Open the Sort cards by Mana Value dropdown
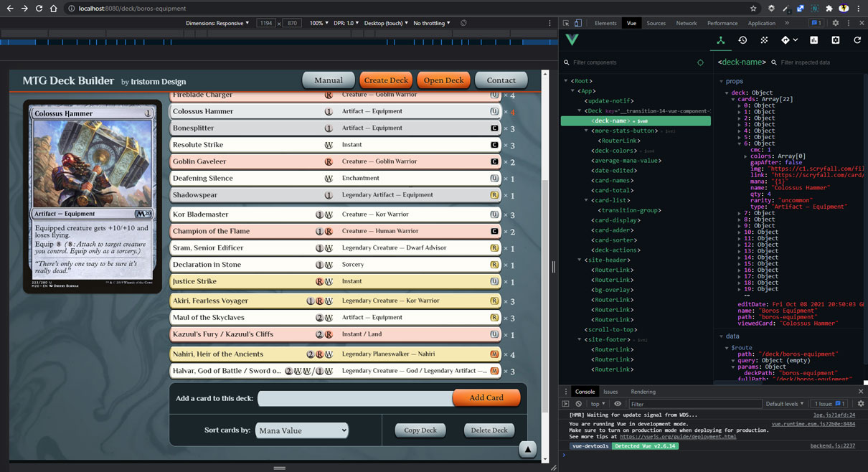This screenshot has height=472, width=868. [303, 430]
